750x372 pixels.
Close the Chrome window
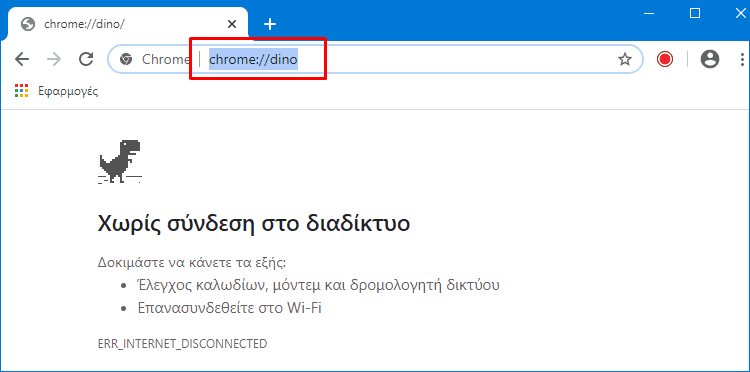[740, 13]
